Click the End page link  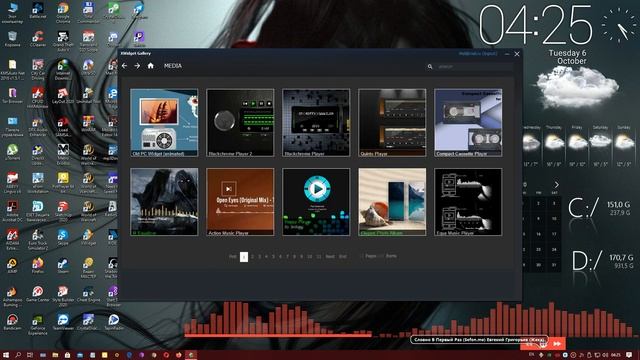pos(343,257)
